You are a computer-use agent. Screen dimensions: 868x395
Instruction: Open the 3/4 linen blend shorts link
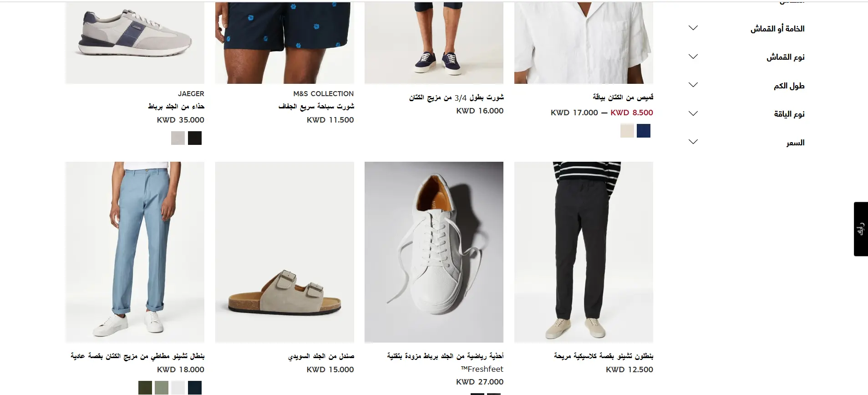click(457, 97)
